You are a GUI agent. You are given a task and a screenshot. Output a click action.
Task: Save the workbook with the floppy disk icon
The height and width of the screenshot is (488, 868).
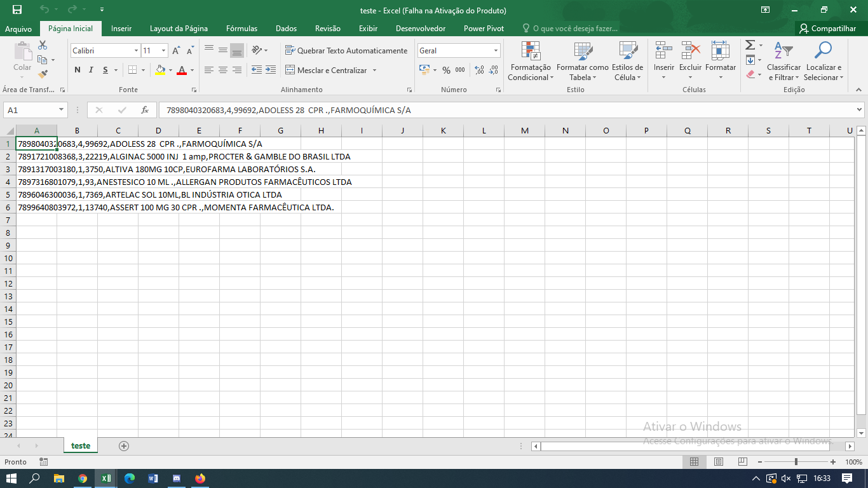tap(17, 10)
